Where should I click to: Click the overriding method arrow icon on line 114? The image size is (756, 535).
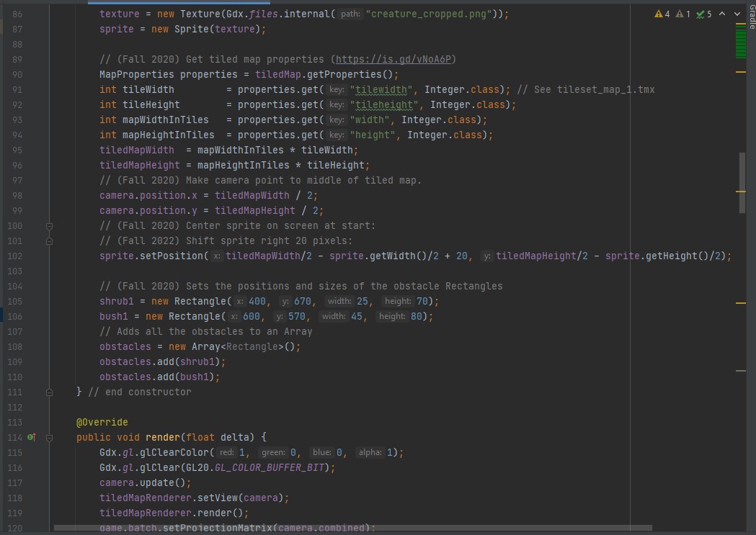click(x=32, y=437)
